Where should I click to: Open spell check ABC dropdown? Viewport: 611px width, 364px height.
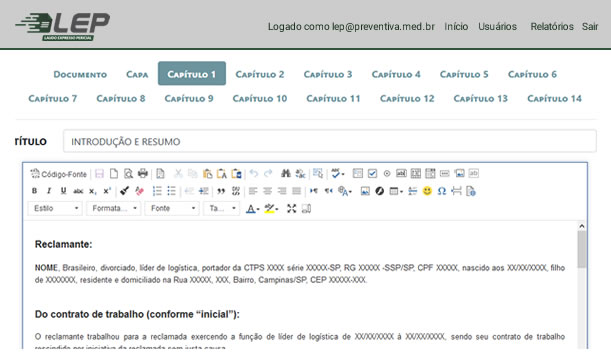tap(337, 173)
